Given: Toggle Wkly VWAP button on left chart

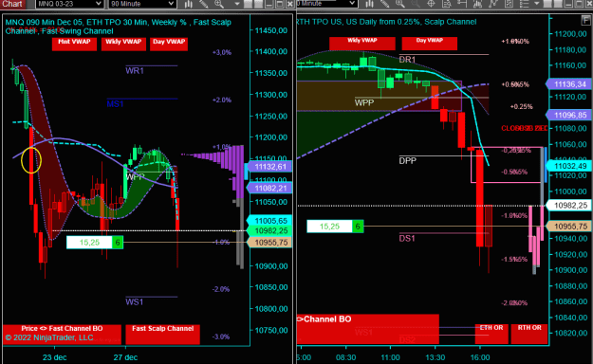Looking at the screenshot, I should pos(123,44).
